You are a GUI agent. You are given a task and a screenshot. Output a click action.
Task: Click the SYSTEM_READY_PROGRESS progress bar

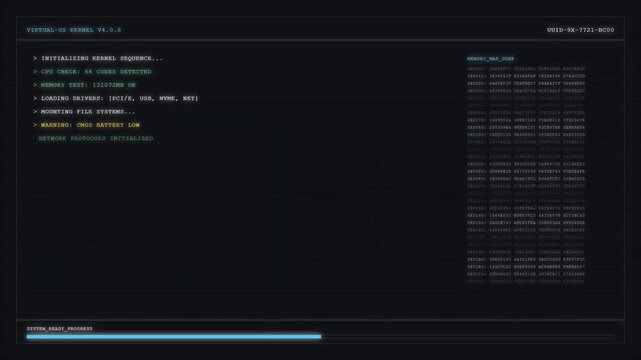tap(320, 337)
